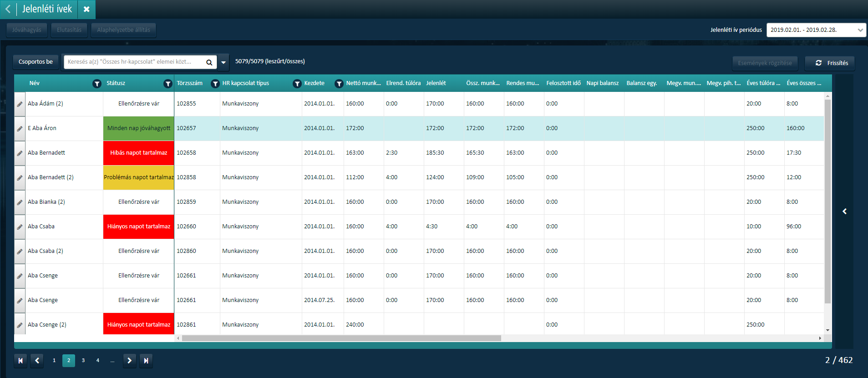Screen dimensions: 868x378
Task: Click Kezdete value 2014.07.25.
Action: pyautogui.click(x=319, y=300)
